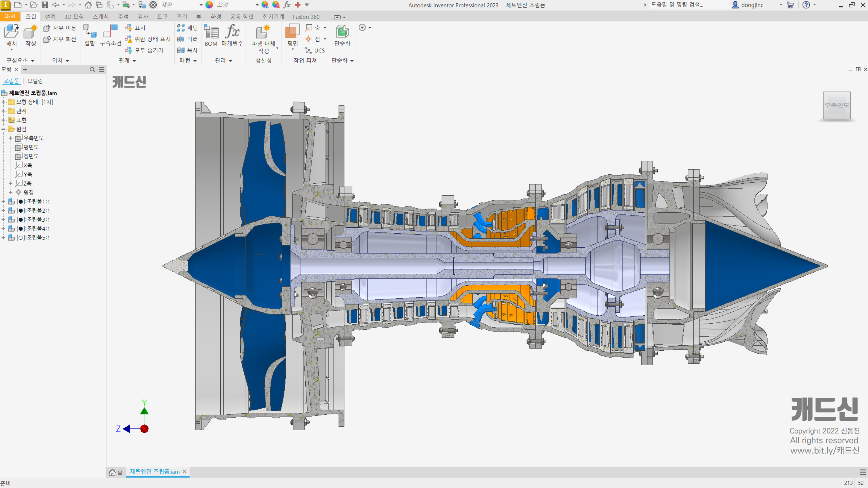Viewport: 868px width, 488px height.
Task: Select the 평면도 origin plane
Action: (27, 147)
